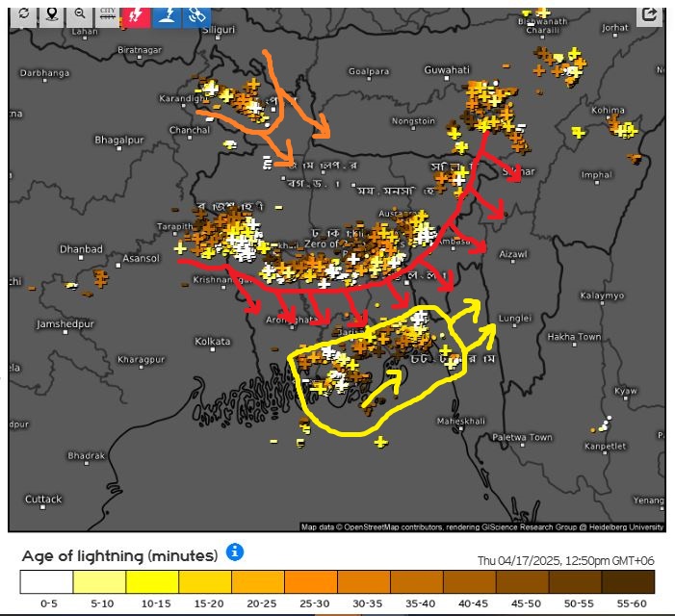The height and width of the screenshot is (616, 675).
Task: Toggle the city names label button
Action: [108, 14]
